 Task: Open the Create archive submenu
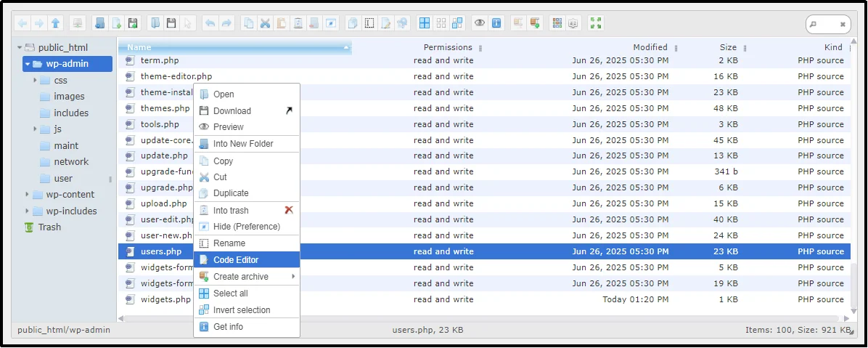click(247, 277)
